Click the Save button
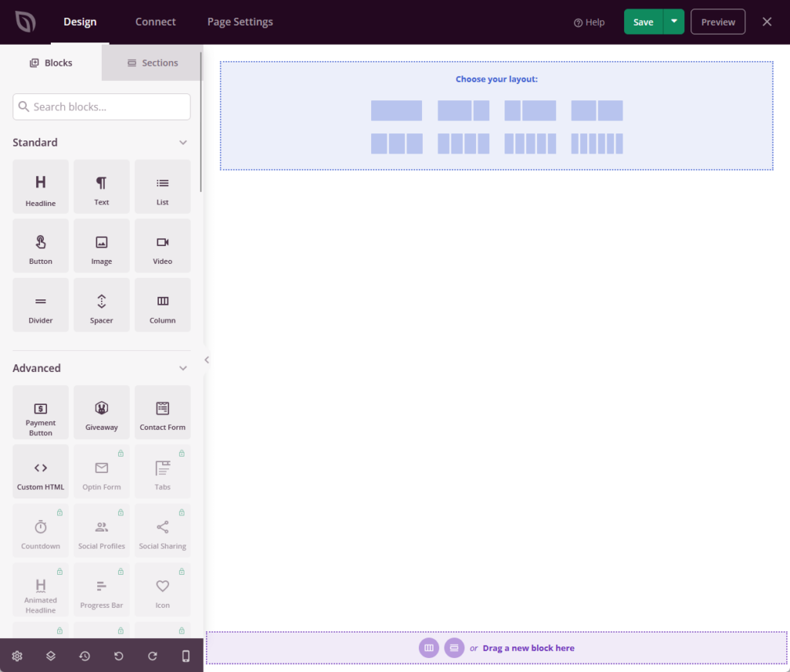 pyautogui.click(x=643, y=22)
